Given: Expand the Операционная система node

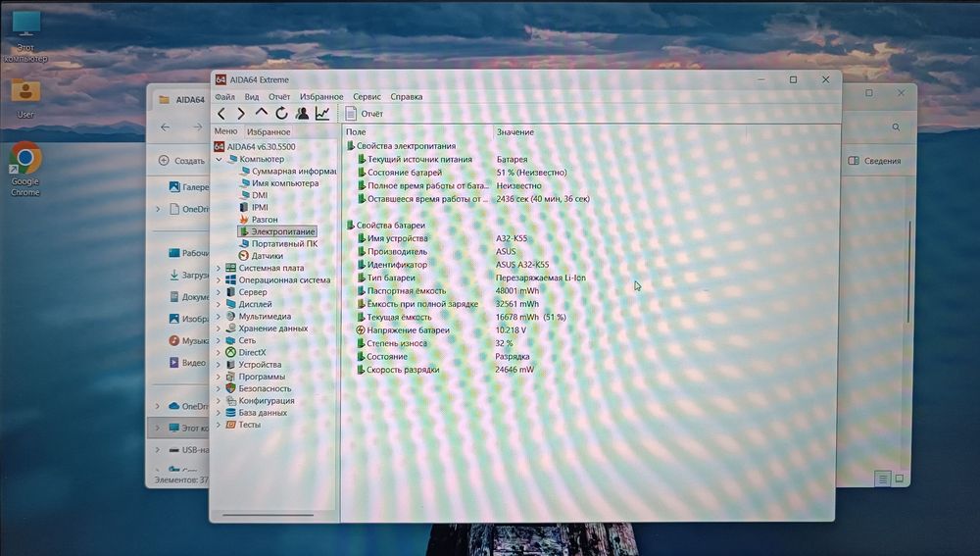Looking at the screenshot, I should tap(219, 280).
